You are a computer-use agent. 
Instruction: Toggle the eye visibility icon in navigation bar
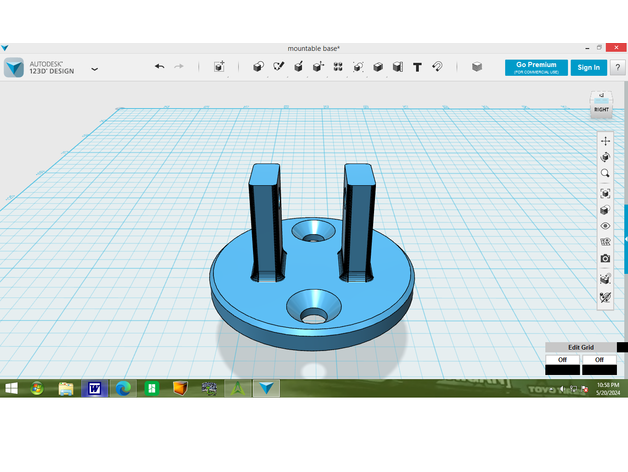[x=605, y=226]
